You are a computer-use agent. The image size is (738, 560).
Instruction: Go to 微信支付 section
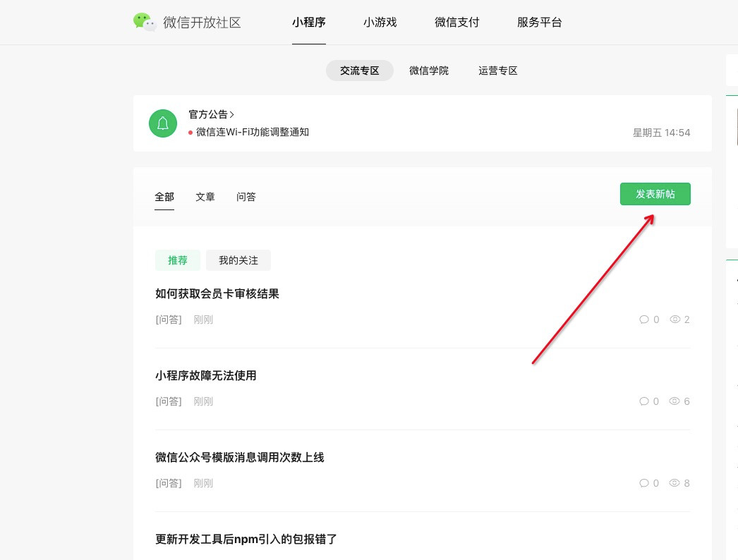(x=457, y=22)
